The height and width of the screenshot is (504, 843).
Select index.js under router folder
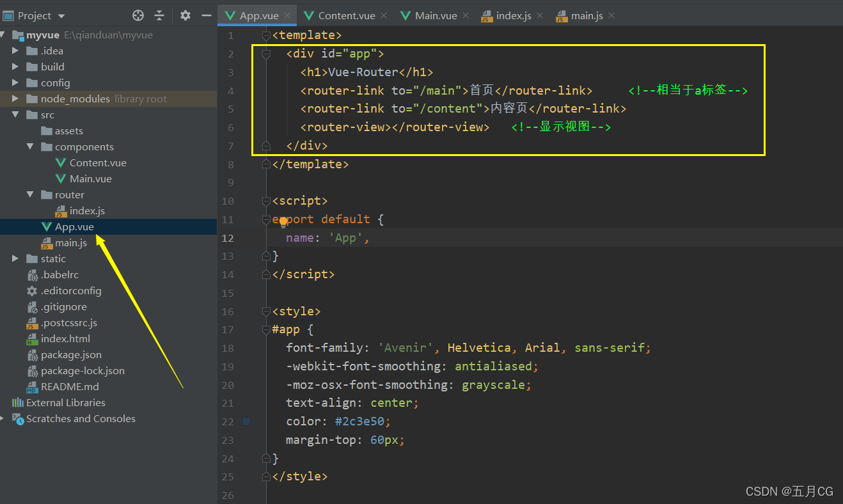[x=87, y=211]
